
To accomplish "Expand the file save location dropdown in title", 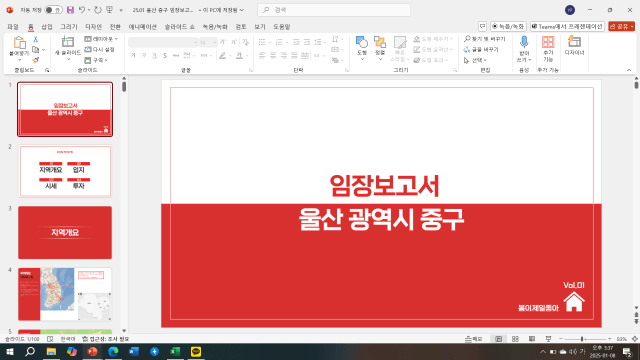I will 242,10.
